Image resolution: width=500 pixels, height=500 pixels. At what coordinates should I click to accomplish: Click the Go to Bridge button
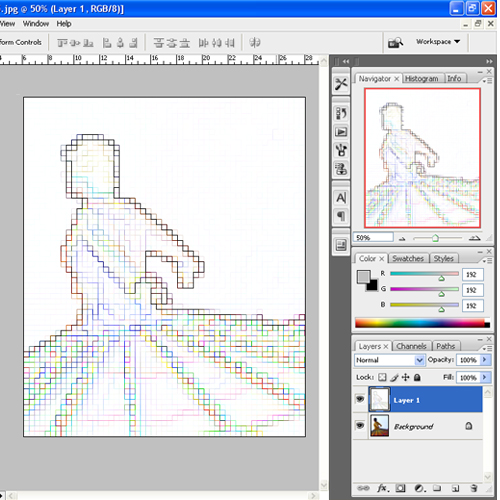tap(395, 43)
